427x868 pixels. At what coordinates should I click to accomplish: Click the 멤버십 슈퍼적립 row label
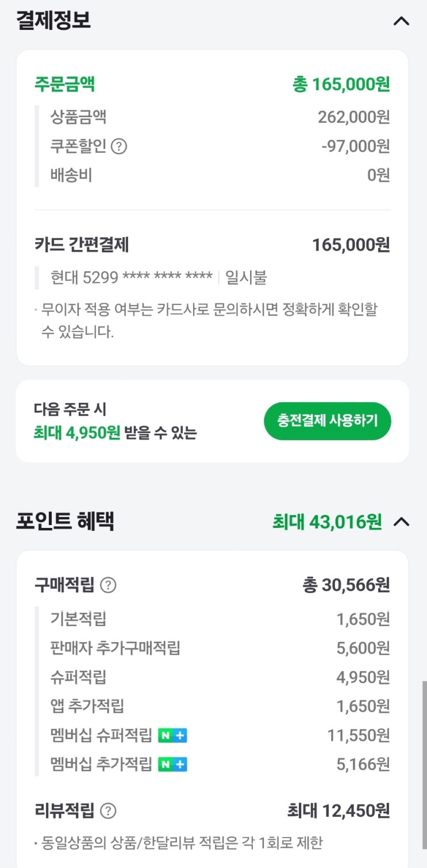coord(101,735)
